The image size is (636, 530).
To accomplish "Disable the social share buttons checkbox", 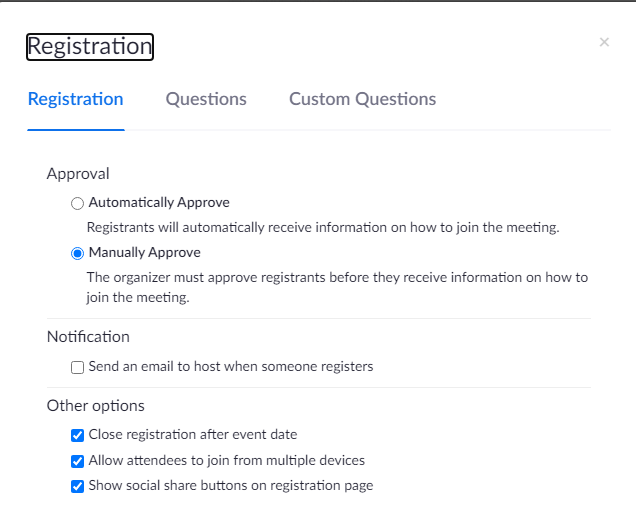I will point(77,487).
